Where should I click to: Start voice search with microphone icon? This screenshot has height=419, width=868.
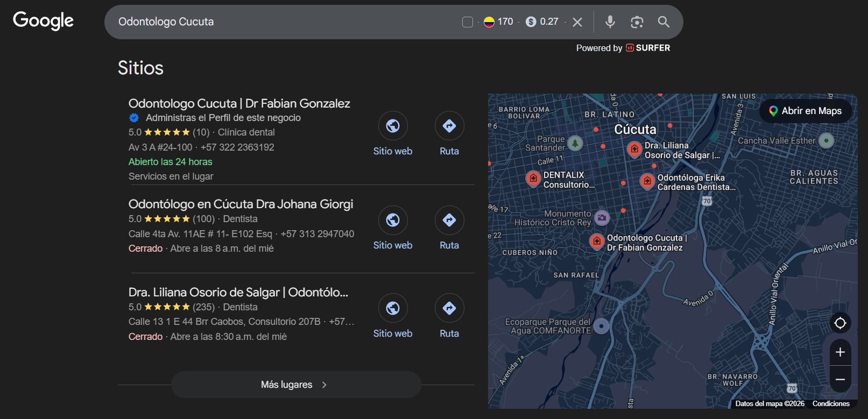(610, 22)
